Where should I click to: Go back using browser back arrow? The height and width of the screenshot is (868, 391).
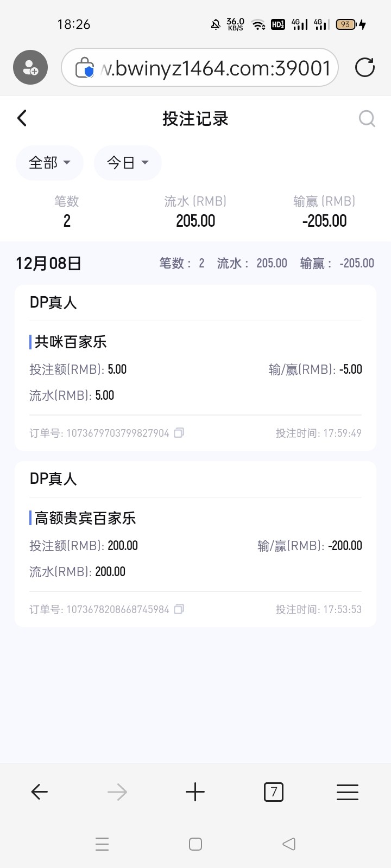click(x=40, y=793)
